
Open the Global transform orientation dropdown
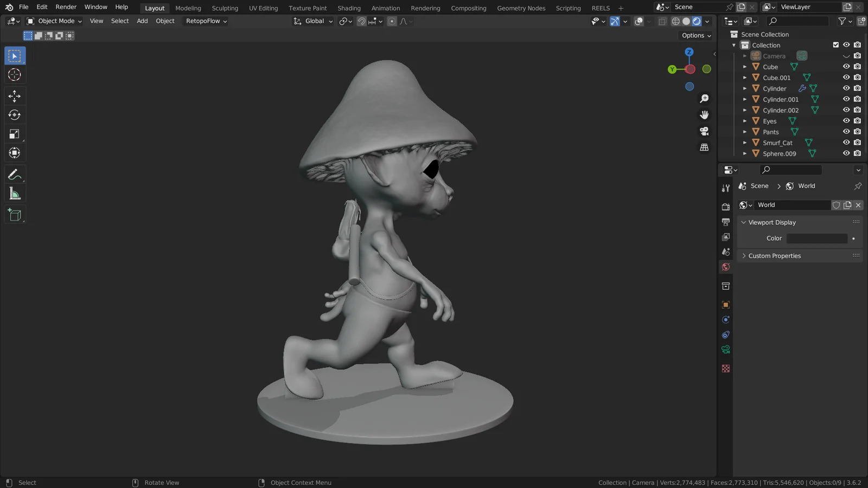tap(312, 21)
